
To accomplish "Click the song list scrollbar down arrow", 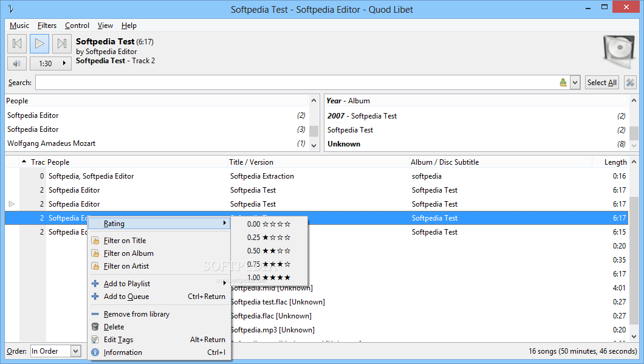I will 634,336.
